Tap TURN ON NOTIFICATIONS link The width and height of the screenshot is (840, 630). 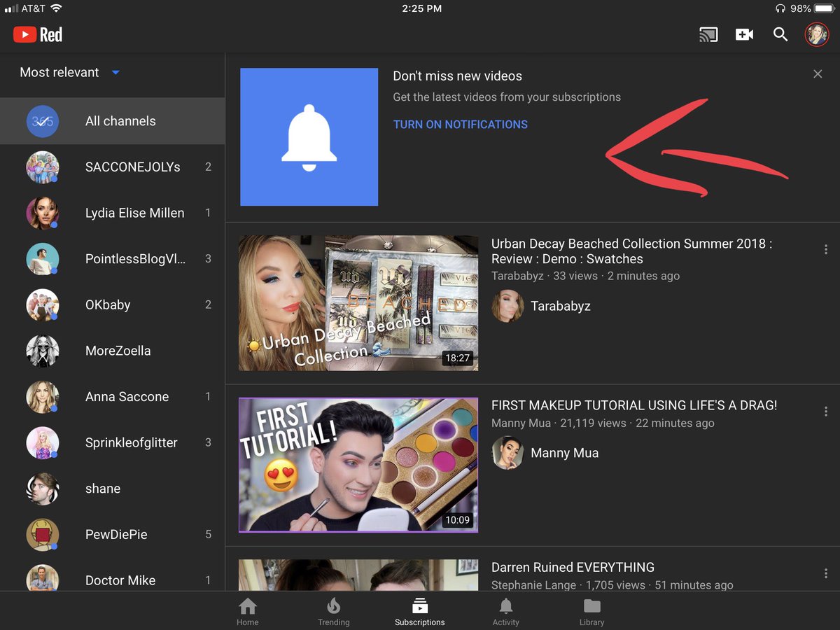point(461,125)
